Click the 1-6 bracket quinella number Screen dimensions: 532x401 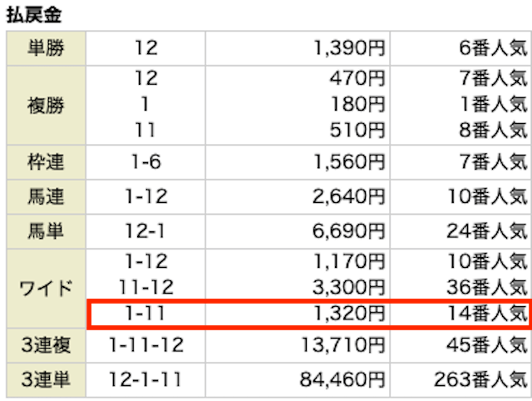[x=146, y=162]
